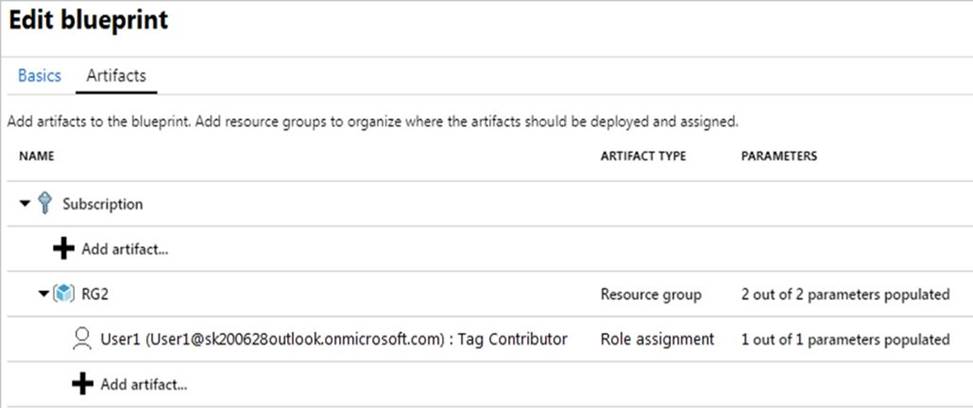Click the RG2 resource group cube icon
Viewport: 973px width, 408px height.
point(63,294)
